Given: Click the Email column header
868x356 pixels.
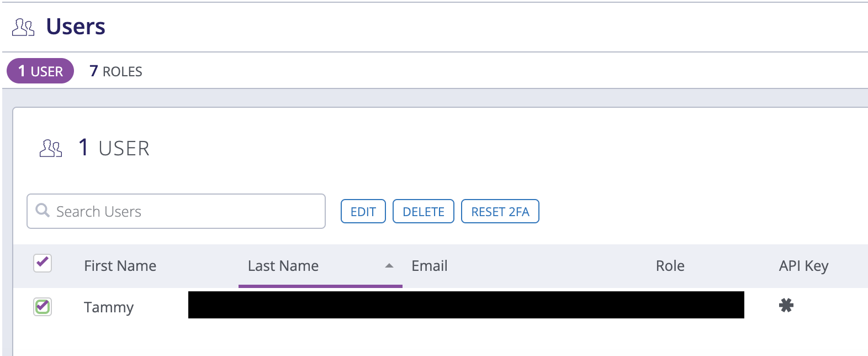Looking at the screenshot, I should [429, 266].
